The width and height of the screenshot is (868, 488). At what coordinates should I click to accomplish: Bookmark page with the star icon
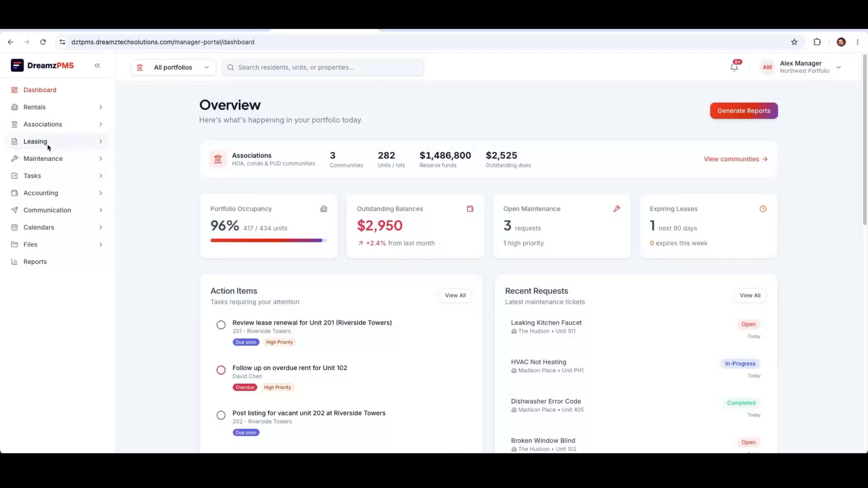point(794,42)
